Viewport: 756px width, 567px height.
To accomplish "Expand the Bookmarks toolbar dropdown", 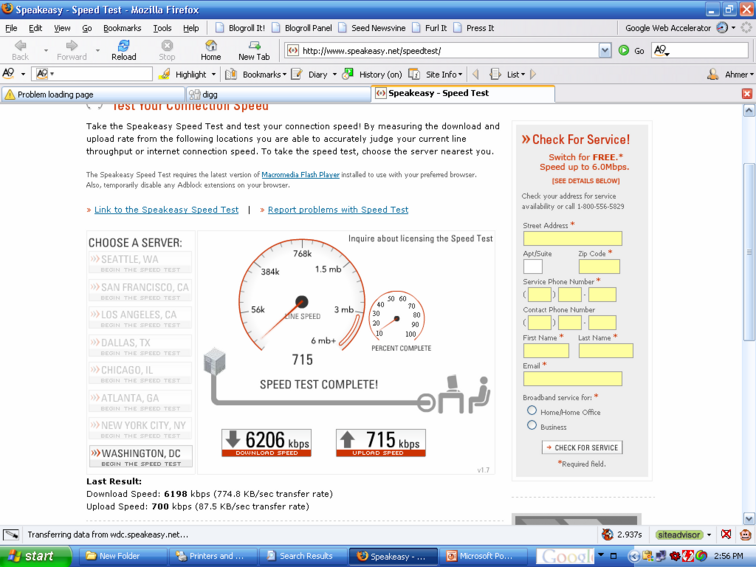I will coord(284,75).
